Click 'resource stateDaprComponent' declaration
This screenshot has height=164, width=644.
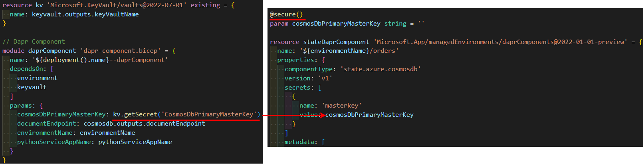coord(456,42)
